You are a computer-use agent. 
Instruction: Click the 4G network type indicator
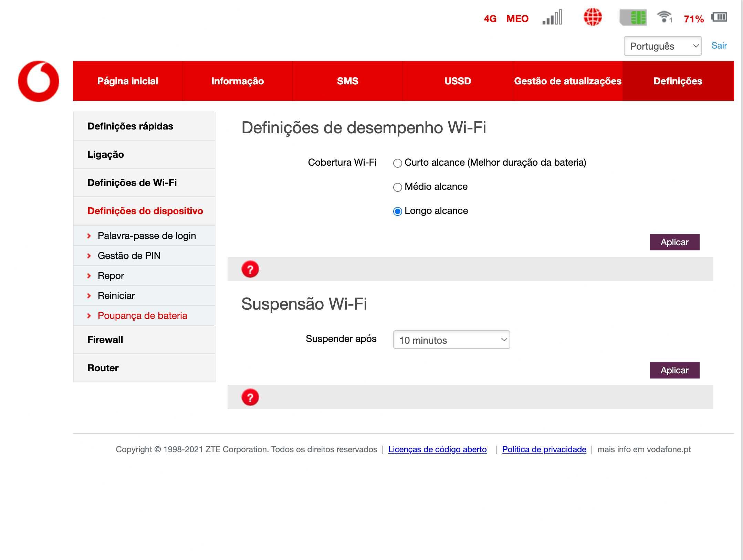[x=490, y=19]
